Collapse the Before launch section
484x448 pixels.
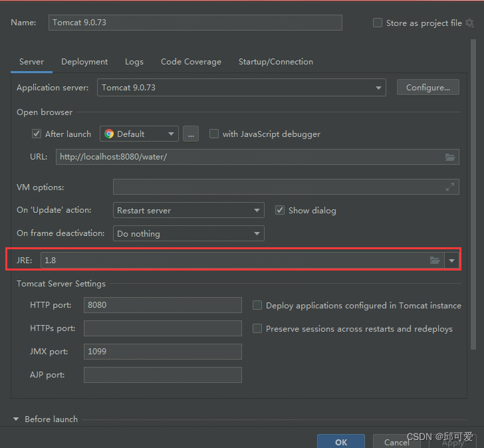coord(16,419)
